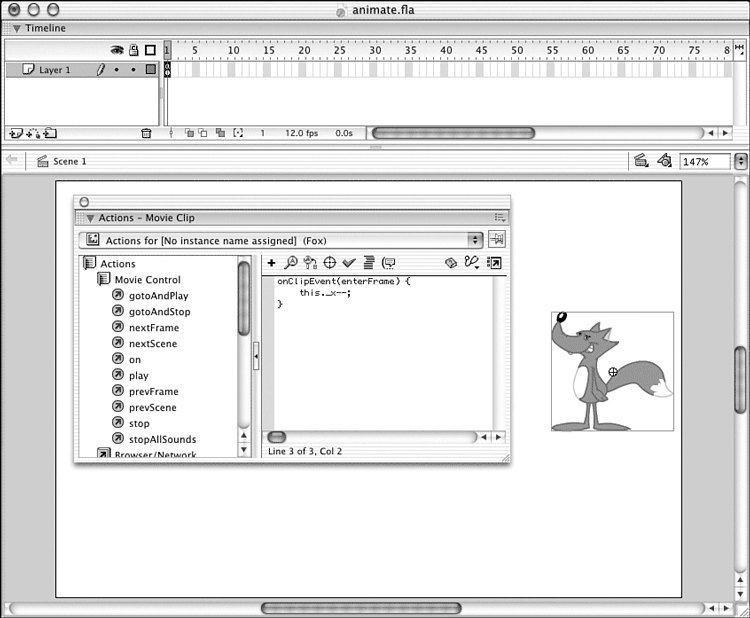This screenshot has height=618, width=750.
Task: Click the actions toolbox scroll down arrow
Action: click(244, 450)
